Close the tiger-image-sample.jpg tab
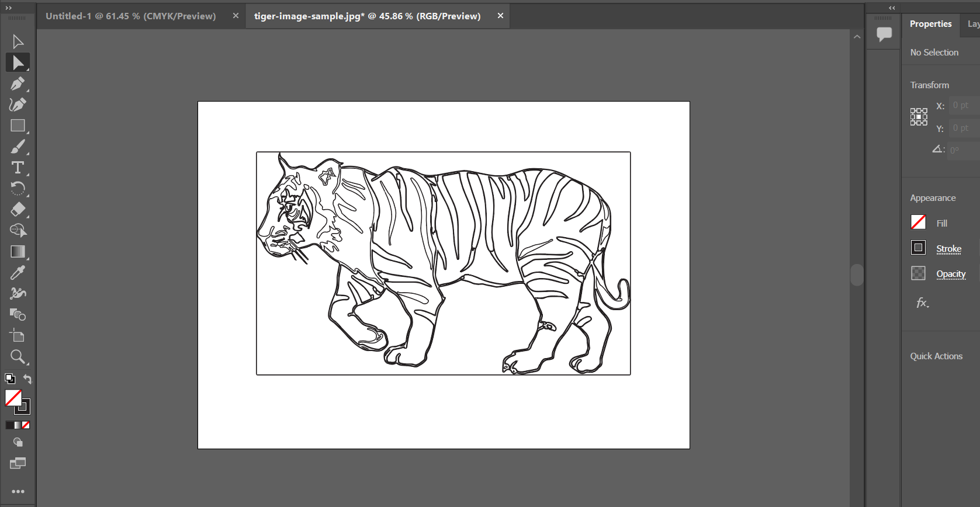Image resolution: width=980 pixels, height=507 pixels. click(500, 16)
